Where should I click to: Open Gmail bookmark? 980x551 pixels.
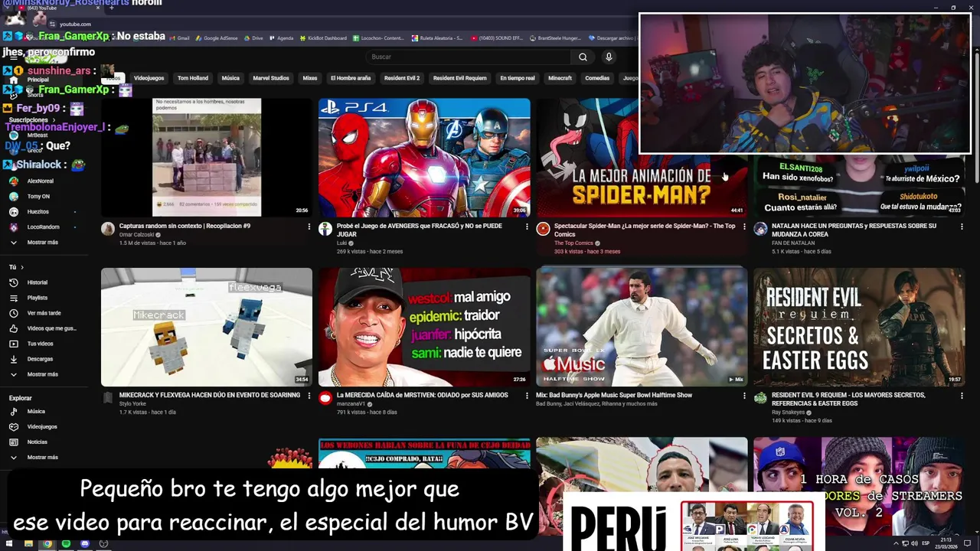(178, 38)
